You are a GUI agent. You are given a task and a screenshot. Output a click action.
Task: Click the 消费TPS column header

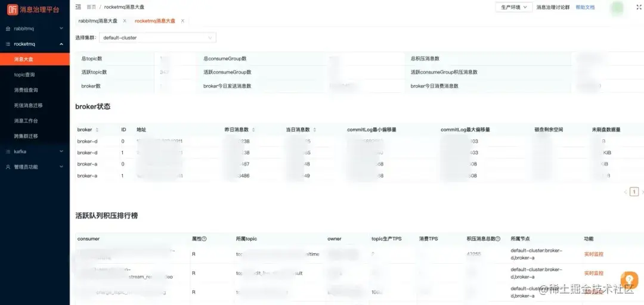pos(428,238)
